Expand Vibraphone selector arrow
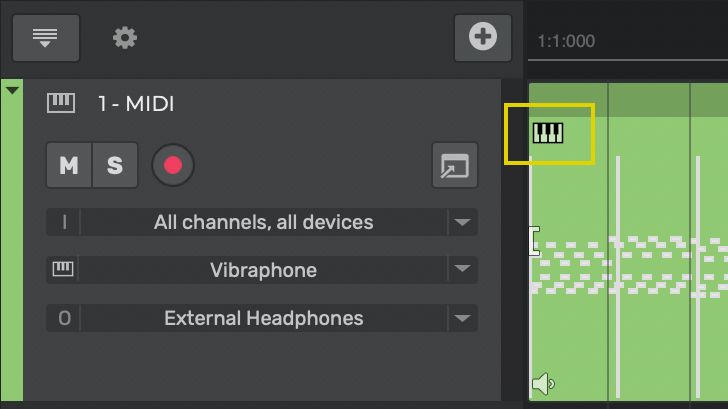 pyautogui.click(x=462, y=269)
